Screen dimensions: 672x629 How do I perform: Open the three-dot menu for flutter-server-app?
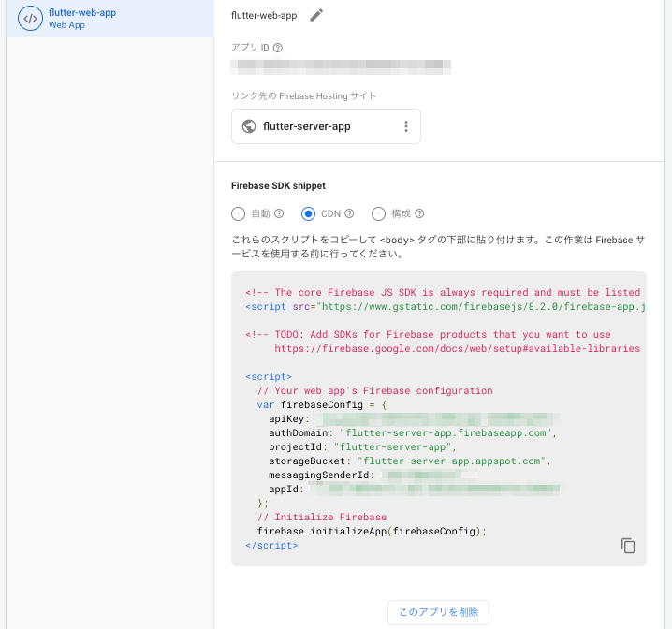tap(406, 126)
